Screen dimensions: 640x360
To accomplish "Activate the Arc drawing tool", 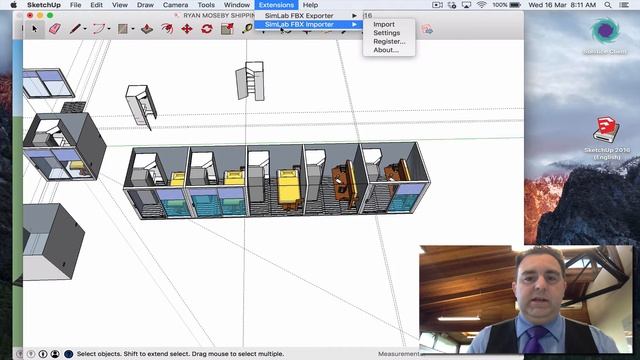I will click(99, 29).
